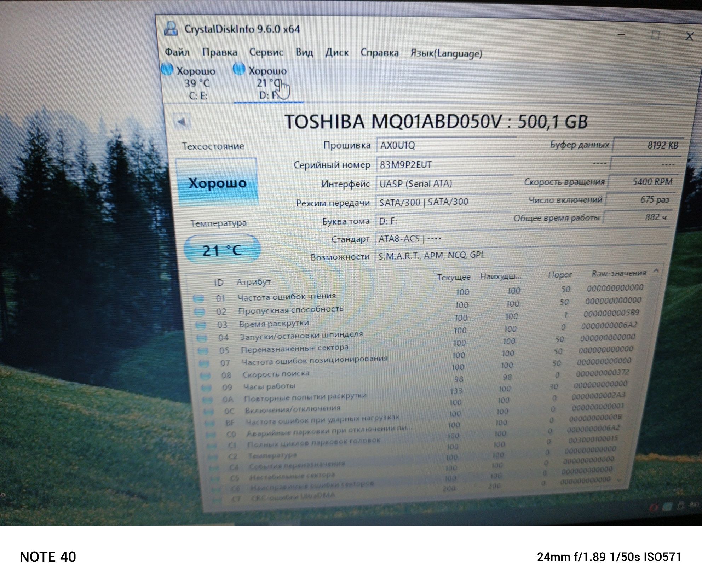
Task: Open the Файл menu
Action: (x=177, y=52)
